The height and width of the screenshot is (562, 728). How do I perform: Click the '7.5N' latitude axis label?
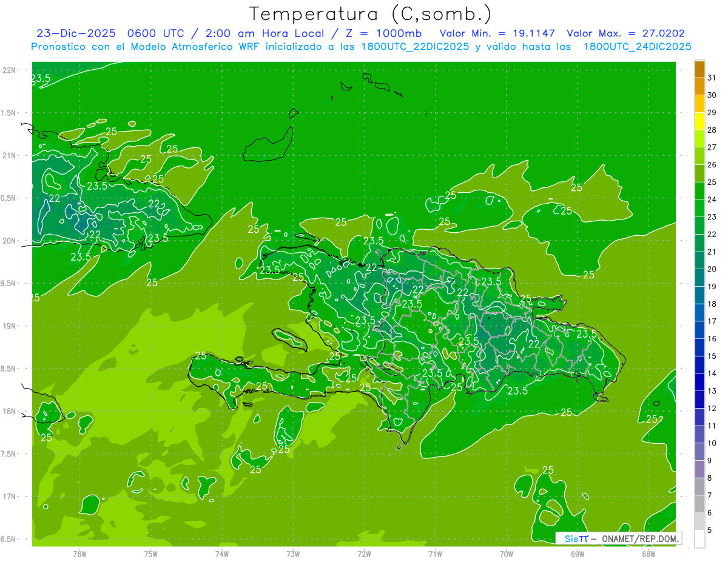click(9, 454)
